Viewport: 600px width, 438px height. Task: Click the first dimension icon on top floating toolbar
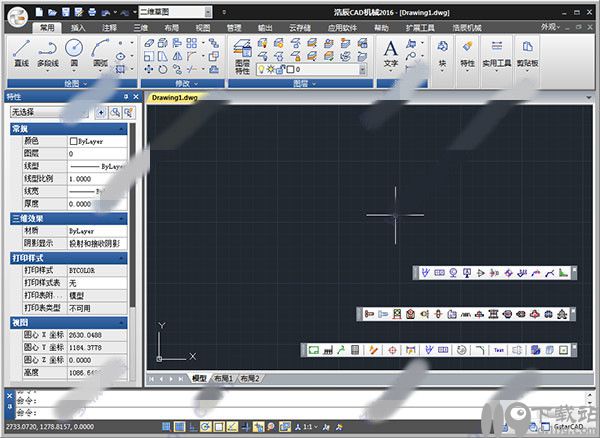[426, 273]
